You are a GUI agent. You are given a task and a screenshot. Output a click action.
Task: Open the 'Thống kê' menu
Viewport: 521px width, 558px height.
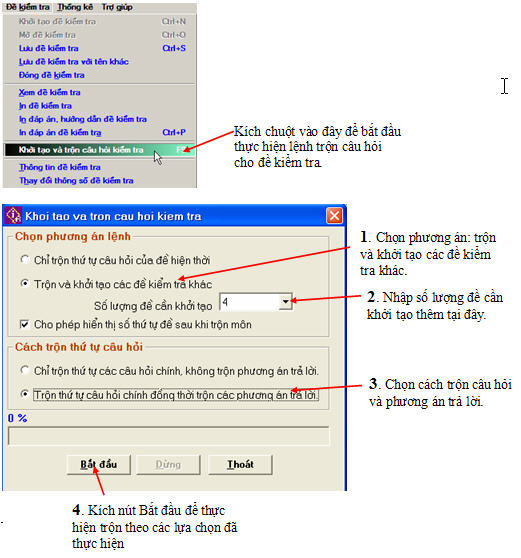coord(75,7)
